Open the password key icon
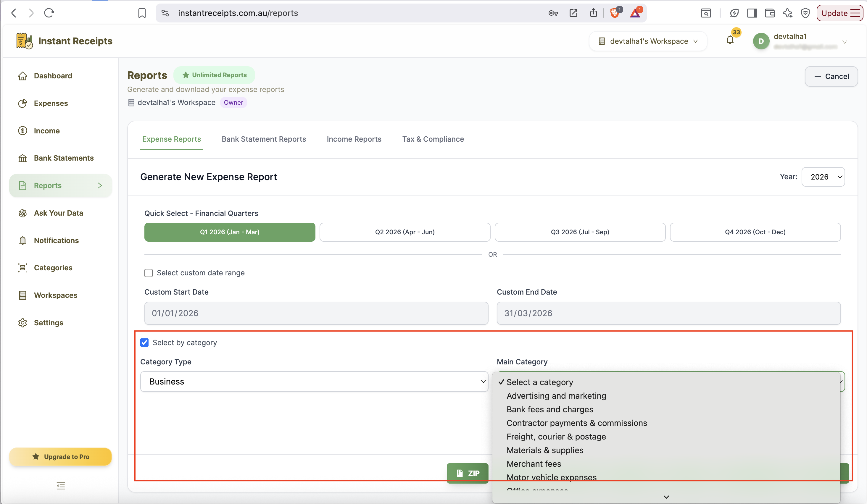This screenshot has height=504, width=867. (553, 13)
